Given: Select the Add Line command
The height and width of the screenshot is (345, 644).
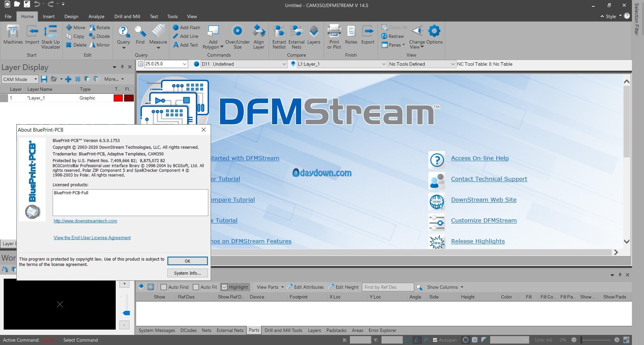Looking at the screenshot, I should click(185, 36).
